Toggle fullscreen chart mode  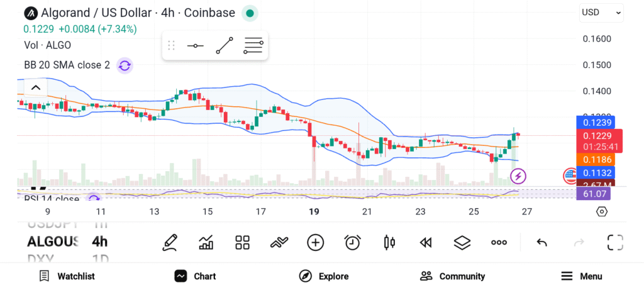coord(615,242)
